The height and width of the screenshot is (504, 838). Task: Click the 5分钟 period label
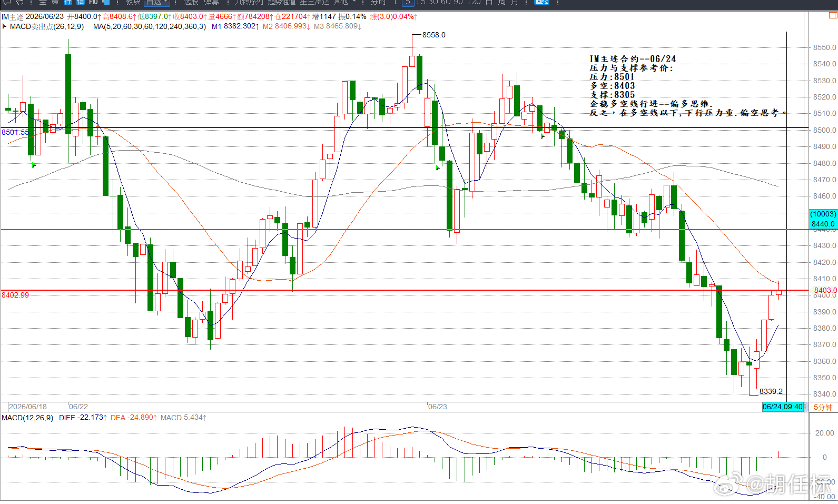(x=823, y=407)
